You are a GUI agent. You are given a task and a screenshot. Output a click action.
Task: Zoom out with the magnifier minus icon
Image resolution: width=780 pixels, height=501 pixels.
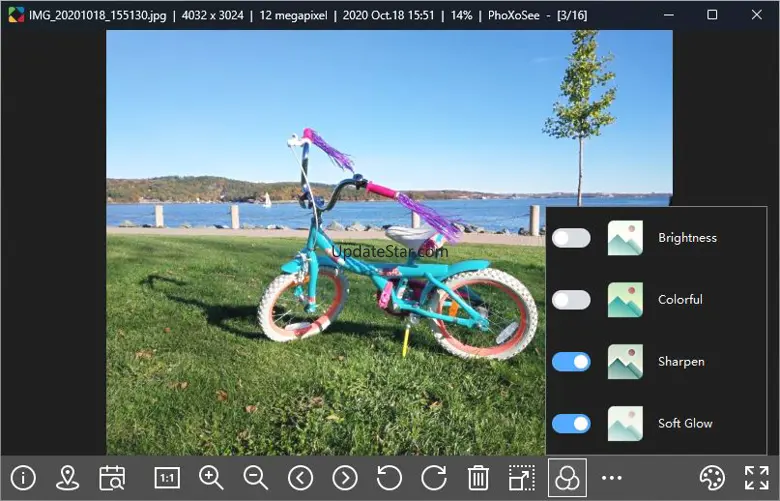coord(256,478)
